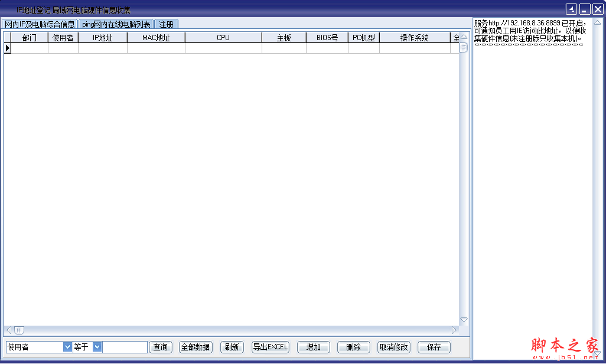The width and height of the screenshot is (606, 364).
Task: Switch to the 注册 tab
Action: 165,24
